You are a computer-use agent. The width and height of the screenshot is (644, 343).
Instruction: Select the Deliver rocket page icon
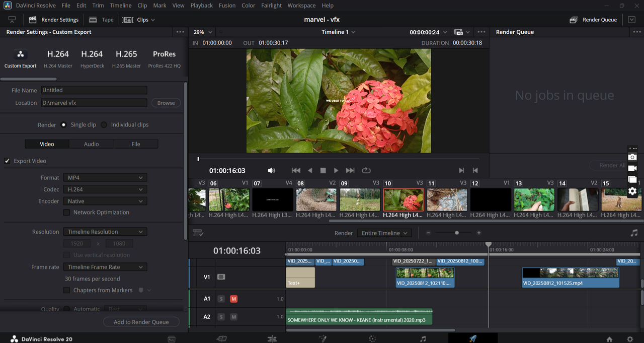[x=472, y=339]
